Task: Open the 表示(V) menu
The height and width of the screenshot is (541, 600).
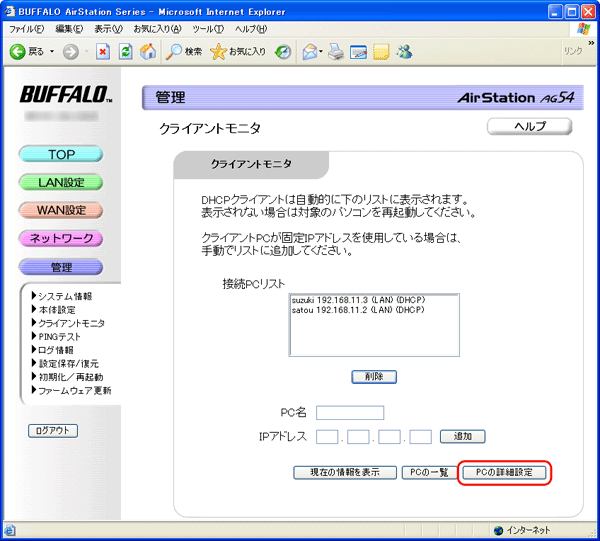Action: tap(108, 29)
